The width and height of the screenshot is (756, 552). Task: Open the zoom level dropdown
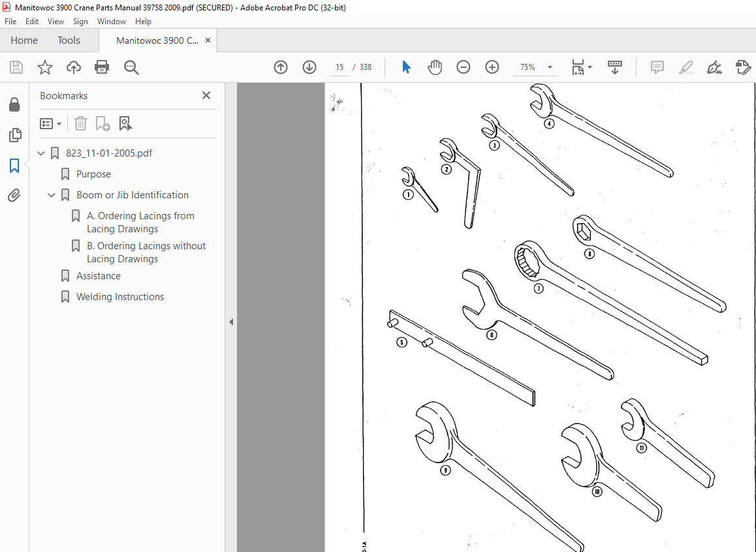[550, 67]
